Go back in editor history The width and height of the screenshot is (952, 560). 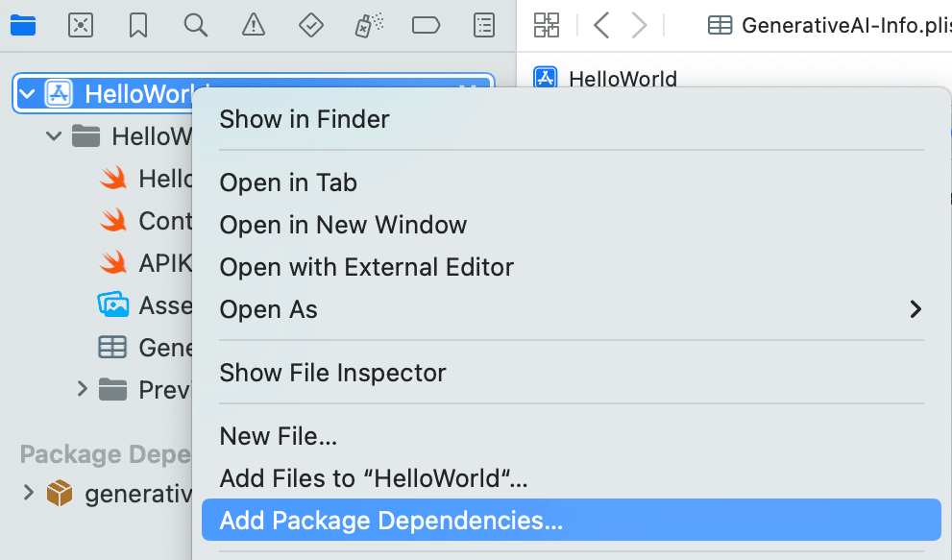[x=601, y=26]
